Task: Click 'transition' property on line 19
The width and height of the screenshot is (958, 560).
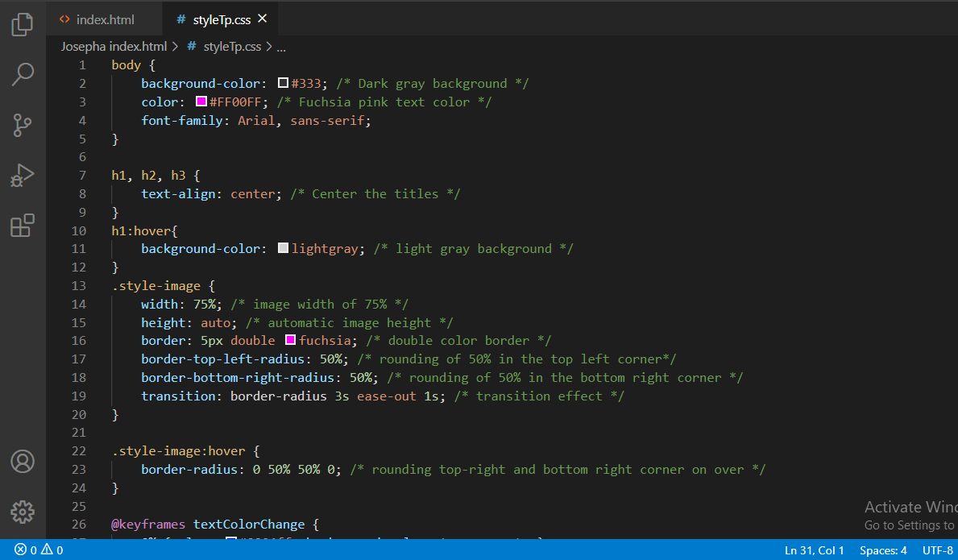Action: pyautogui.click(x=178, y=396)
